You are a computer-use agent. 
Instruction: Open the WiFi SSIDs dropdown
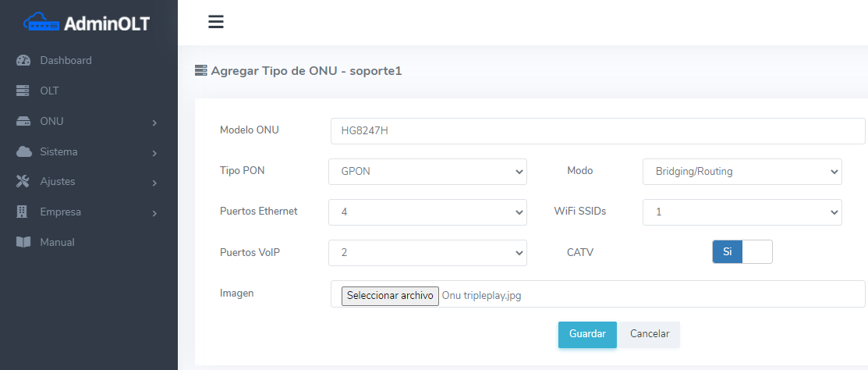pyautogui.click(x=742, y=212)
